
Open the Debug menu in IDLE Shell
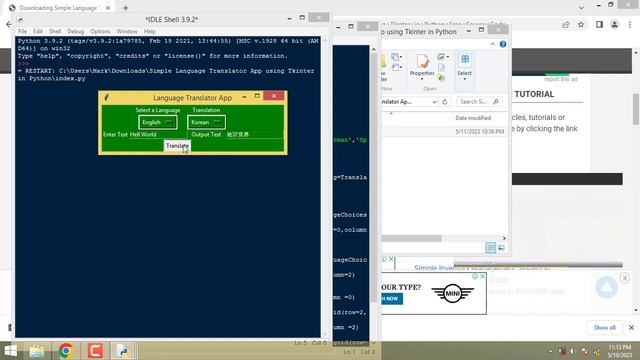tap(76, 31)
